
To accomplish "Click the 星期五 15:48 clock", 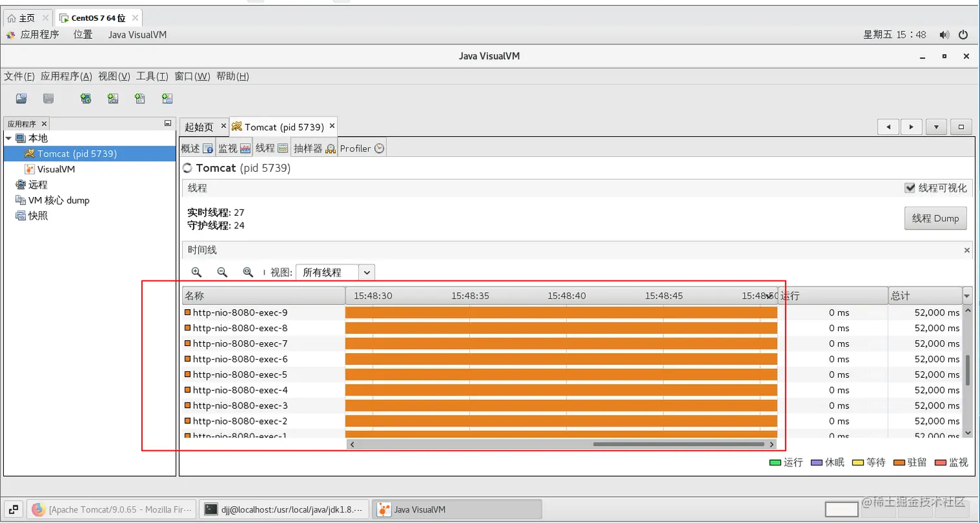I will click(894, 35).
